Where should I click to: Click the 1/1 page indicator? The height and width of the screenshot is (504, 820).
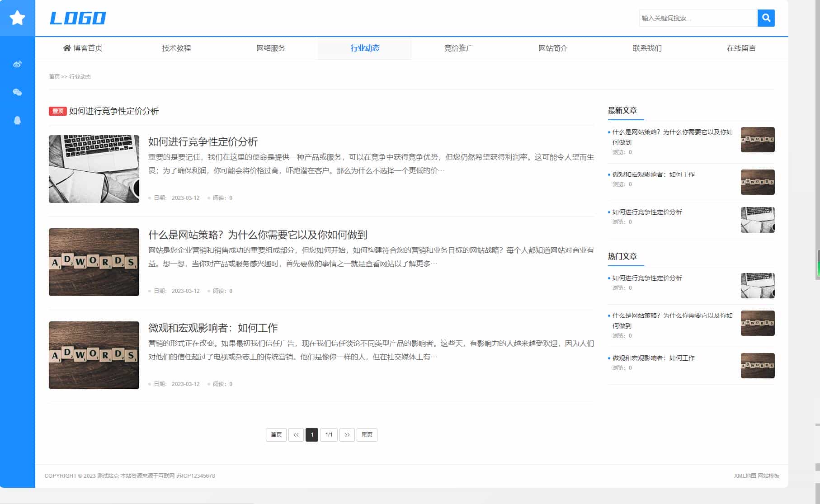click(329, 435)
